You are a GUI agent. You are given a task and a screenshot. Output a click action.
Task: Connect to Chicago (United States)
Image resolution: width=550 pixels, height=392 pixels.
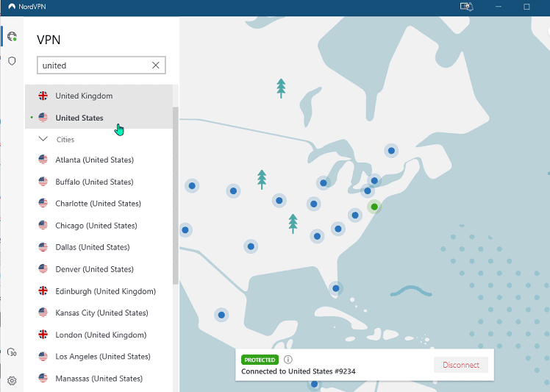tap(99, 226)
